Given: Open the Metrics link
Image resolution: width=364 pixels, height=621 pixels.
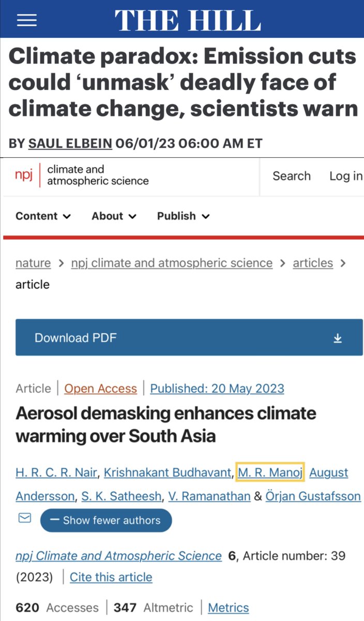Looking at the screenshot, I should coord(228,608).
